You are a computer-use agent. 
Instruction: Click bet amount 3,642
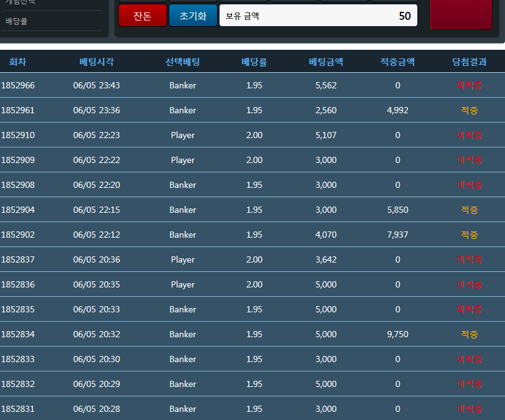(326, 259)
